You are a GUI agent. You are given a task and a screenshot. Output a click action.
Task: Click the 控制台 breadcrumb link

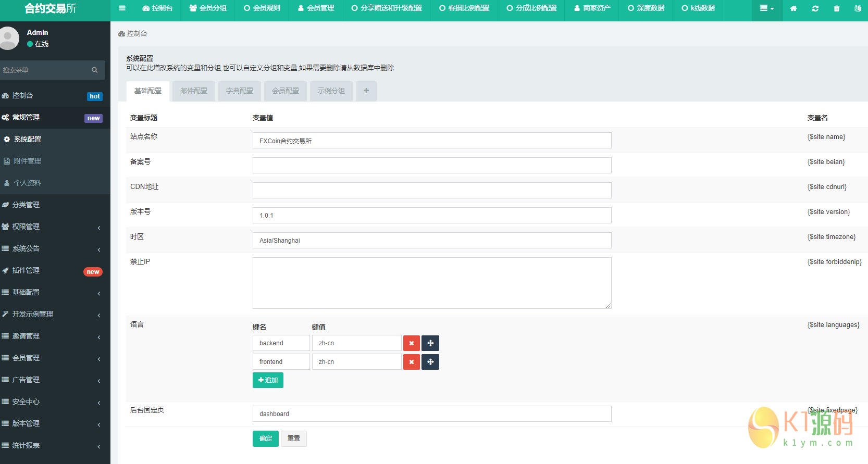coord(133,34)
